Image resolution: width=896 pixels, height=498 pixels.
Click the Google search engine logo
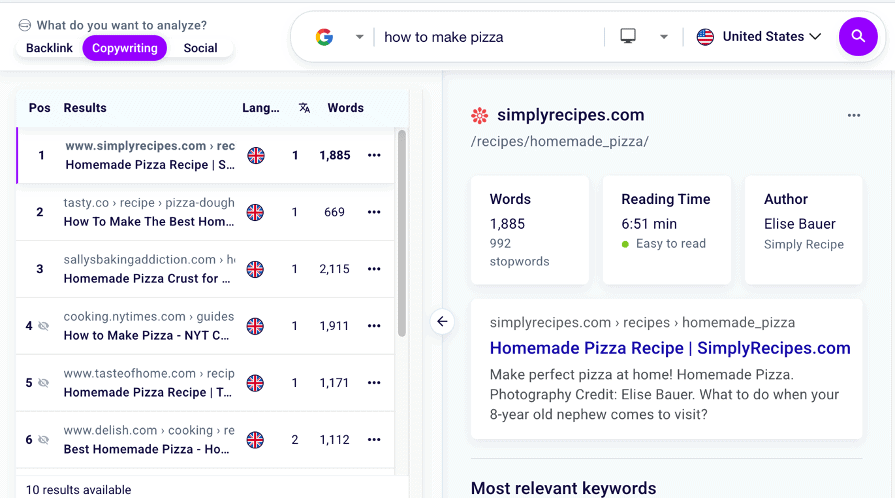(x=325, y=37)
